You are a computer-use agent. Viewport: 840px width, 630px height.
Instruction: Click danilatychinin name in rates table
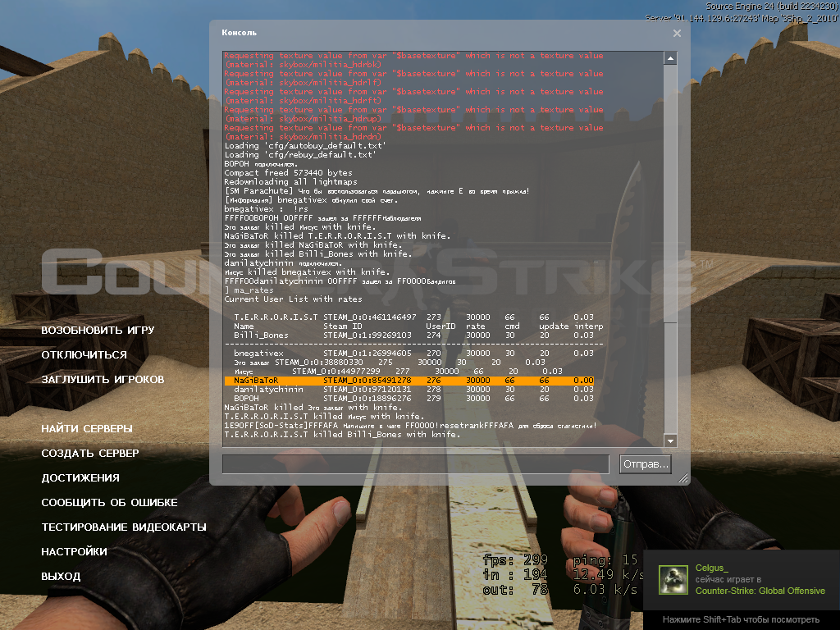point(268,390)
